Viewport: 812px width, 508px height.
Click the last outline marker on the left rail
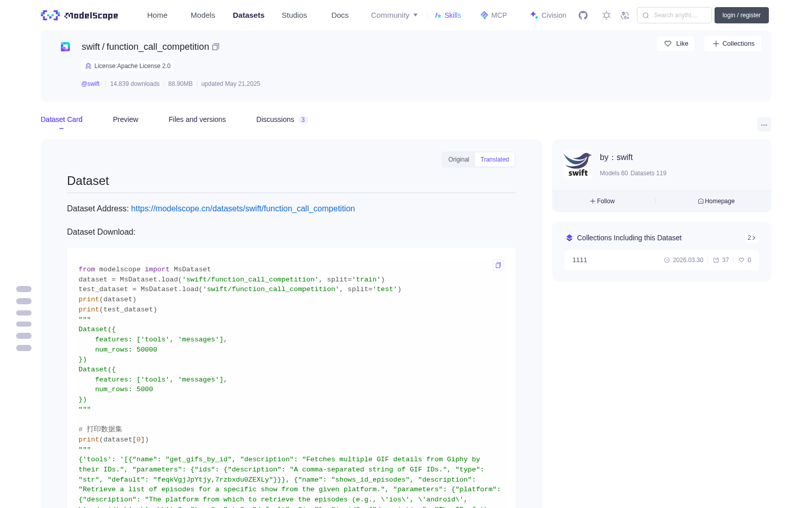(x=24, y=348)
